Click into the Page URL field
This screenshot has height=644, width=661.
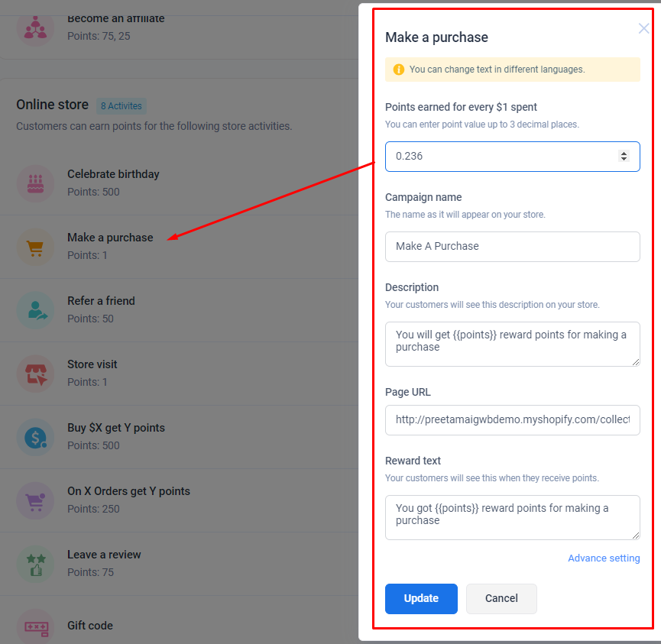click(512, 420)
